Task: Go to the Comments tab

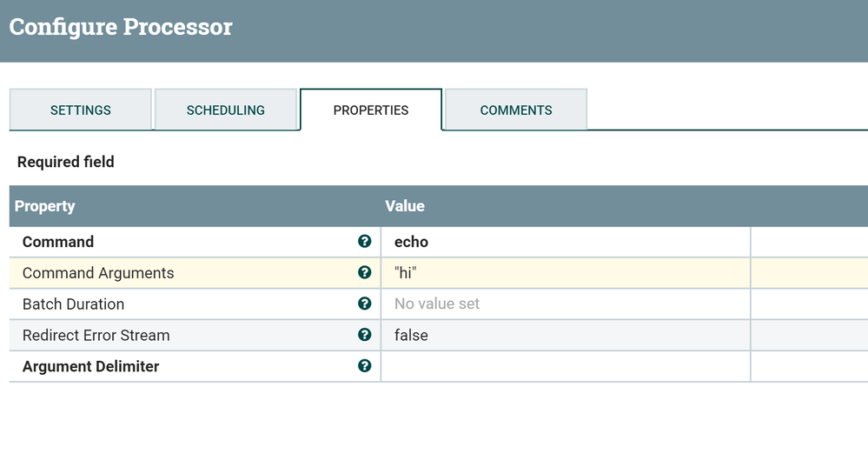Action: coord(516,110)
